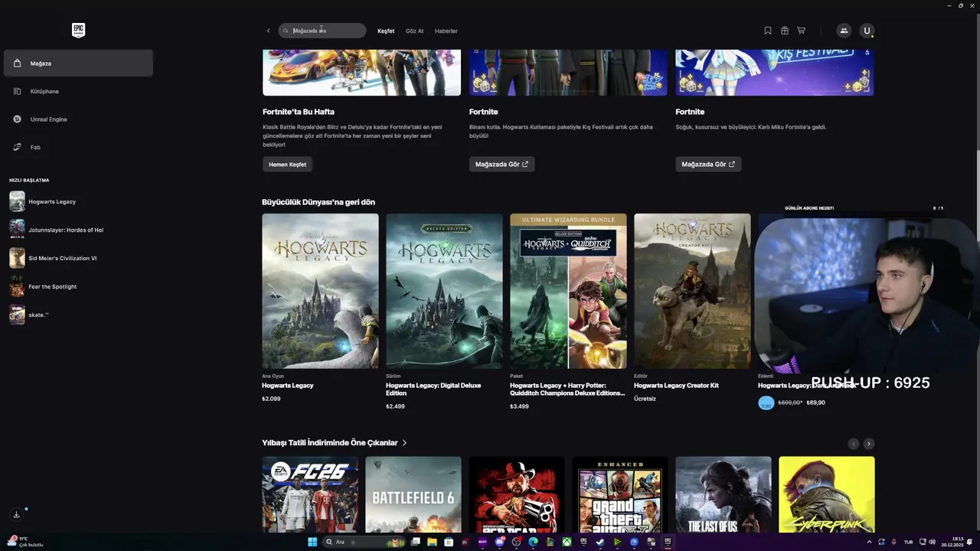Expand Yılbaşı Tatili İndiriminde Öne Çıkanlar chevron
The image size is (980, 551).
pyautogui.click(x=404, y=443)
